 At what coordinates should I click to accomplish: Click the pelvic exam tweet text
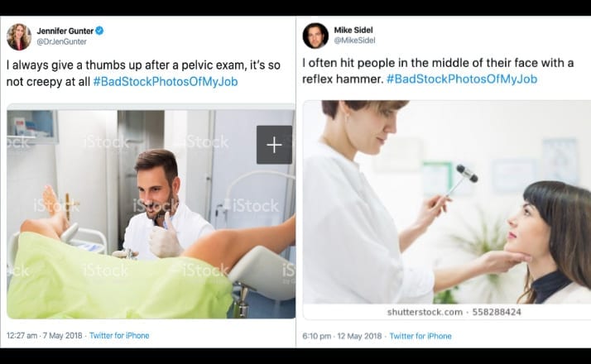tap(143, 74)
